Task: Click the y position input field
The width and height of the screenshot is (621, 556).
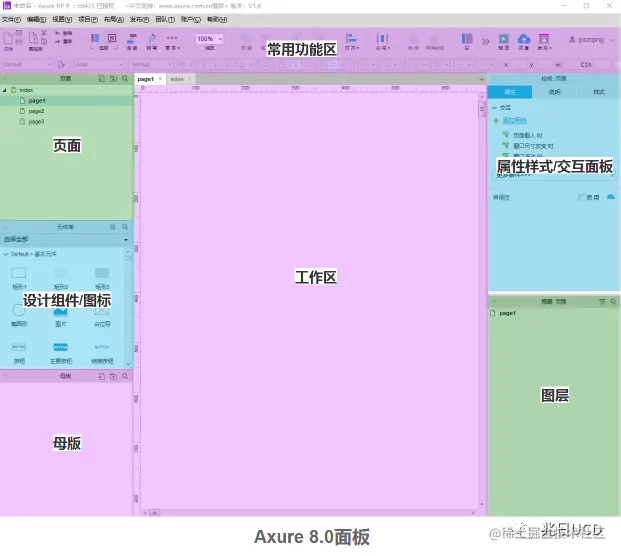Action: (x=544, y=64)
